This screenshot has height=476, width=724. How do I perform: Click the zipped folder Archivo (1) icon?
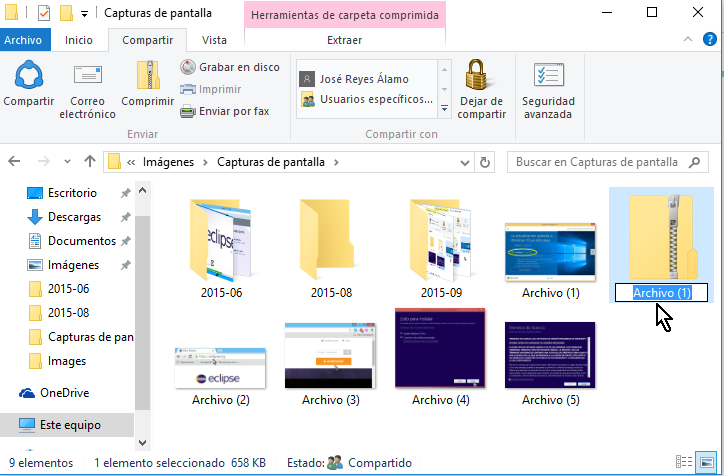(x=663, y=236)
